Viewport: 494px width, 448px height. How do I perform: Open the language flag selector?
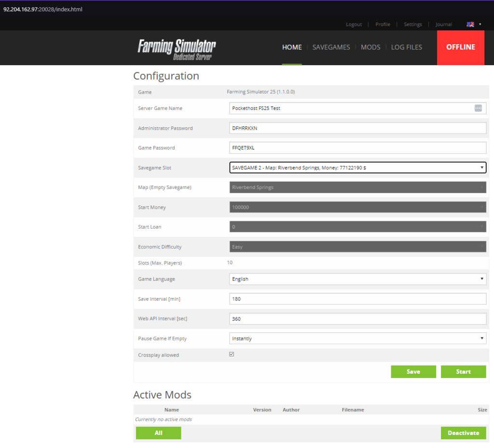pyautogui.click(x=473, y=24)
